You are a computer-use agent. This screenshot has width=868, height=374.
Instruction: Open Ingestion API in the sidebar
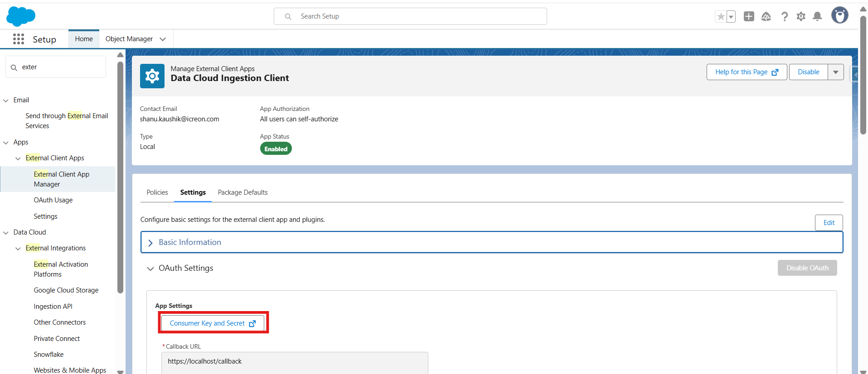[53, 307]
